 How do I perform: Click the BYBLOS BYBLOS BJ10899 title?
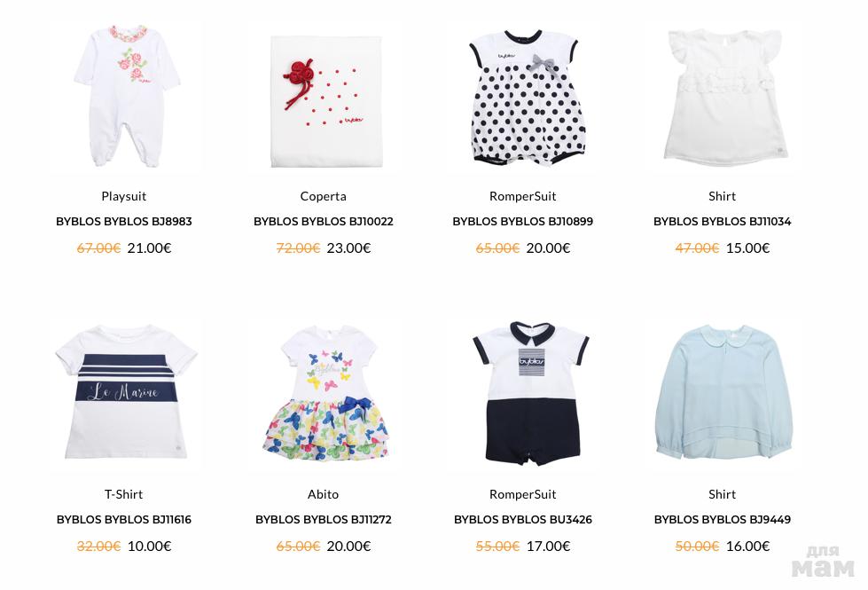click(x=522, y=222)
